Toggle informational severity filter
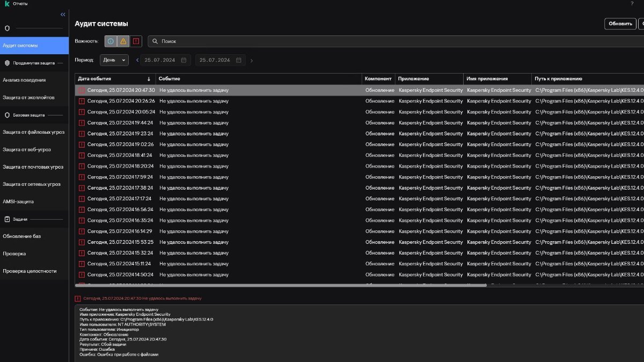 (x=111, y=41)
